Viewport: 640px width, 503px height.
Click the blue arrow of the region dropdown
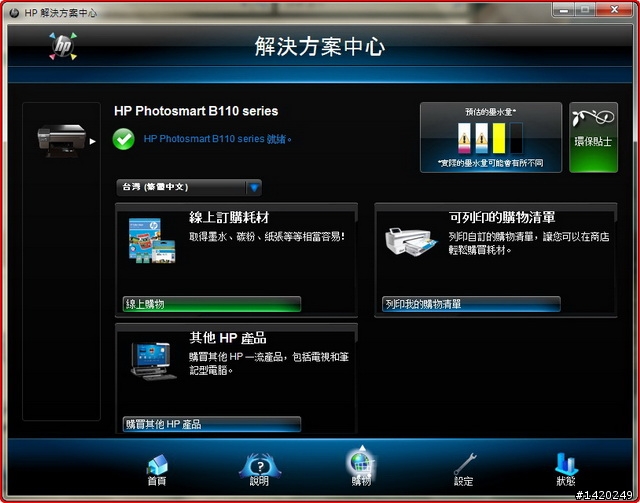pos(254,188)
